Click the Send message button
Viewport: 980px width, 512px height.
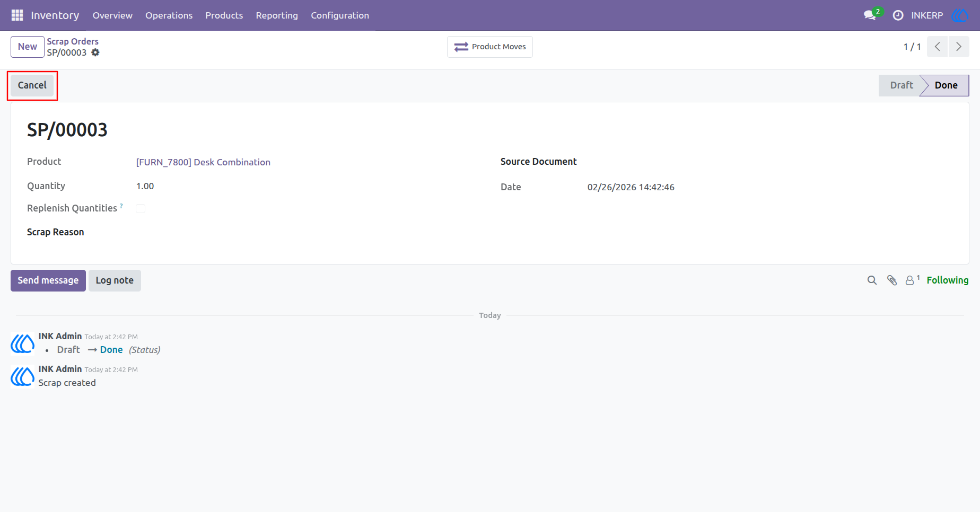[x=48, y=280]
